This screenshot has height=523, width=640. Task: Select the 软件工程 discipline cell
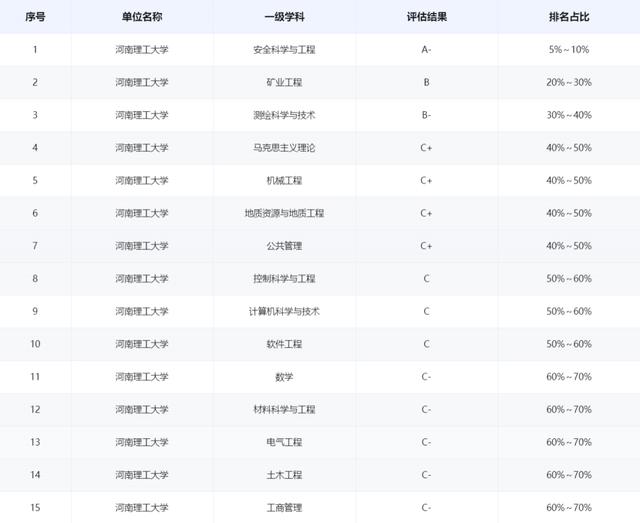284,344
